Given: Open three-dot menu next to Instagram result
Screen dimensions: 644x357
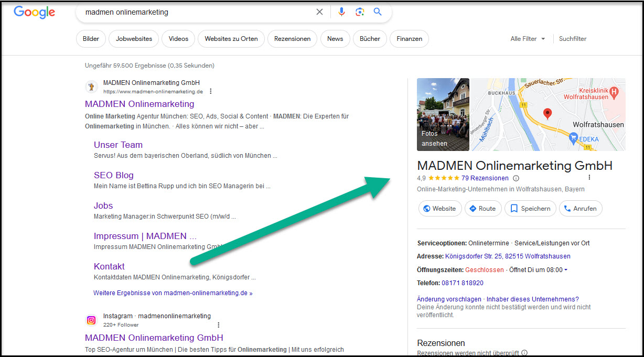Looking at the screenshot, I should [219, 324].
